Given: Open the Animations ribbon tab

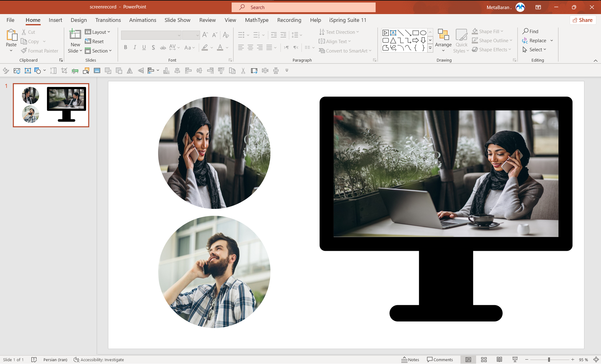Looking at the screenshot, I should click(x=142, y=20).
